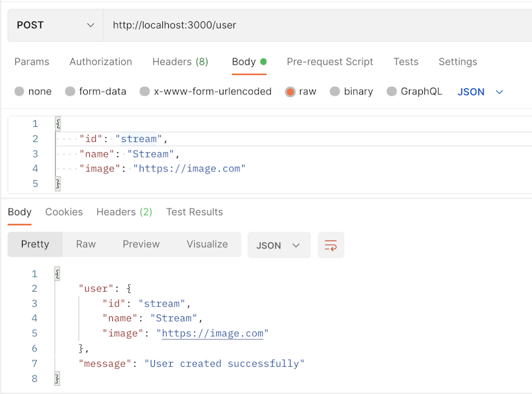Click the wrap lines icon in response pane

(x=331, y=245)
